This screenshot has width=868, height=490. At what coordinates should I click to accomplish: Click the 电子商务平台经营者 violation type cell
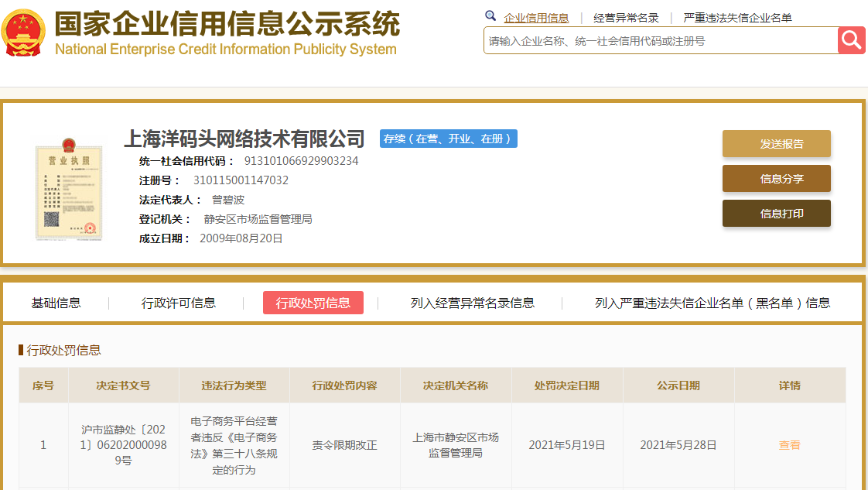(234, 445)
